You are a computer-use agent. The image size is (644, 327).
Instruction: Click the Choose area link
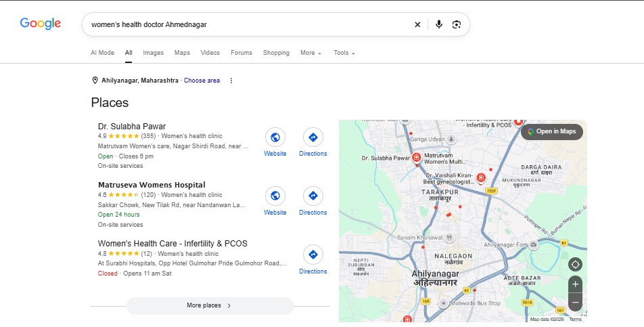(202, 81)
